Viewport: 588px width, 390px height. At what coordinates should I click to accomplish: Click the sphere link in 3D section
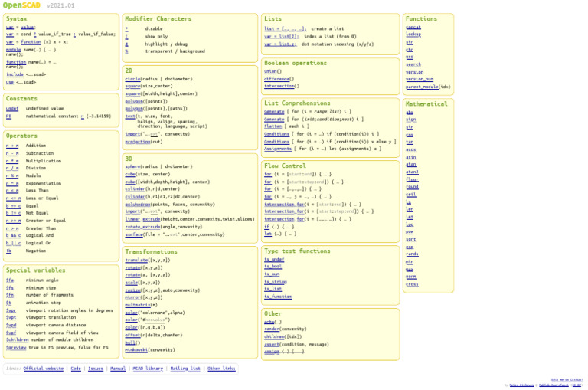(x=132, y=166)
